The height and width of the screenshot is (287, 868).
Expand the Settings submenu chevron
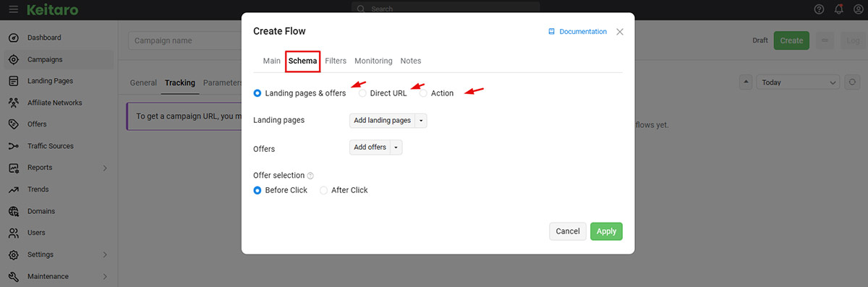[x=105, y=254]
